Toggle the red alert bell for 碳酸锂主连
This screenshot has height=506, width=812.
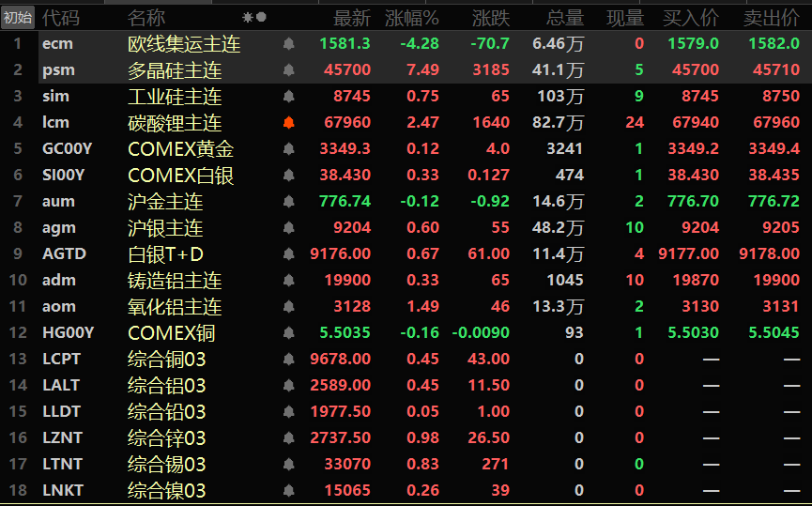coord(288,123)
